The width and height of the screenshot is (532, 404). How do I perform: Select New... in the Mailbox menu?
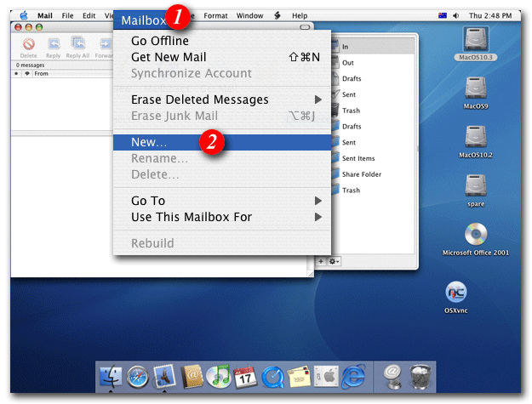149,142
